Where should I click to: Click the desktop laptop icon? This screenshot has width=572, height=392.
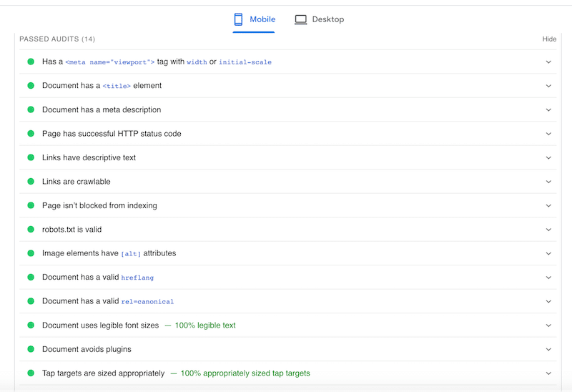(x=300, y=20)
